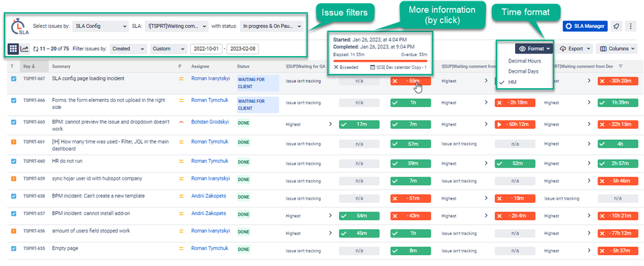The height and width of the screenshot is (266, 644).
Task: Click the green 2h 57m SLA cell
Action: click(x=618, y=164)
